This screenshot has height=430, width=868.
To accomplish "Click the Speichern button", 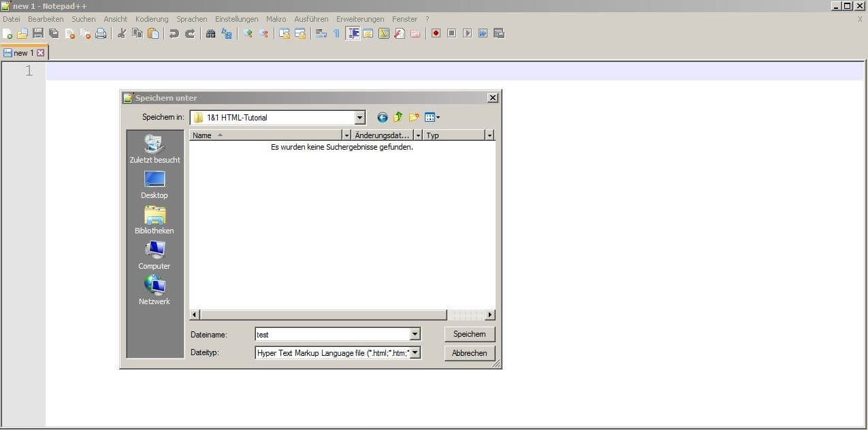I will (x=470, y=335).
